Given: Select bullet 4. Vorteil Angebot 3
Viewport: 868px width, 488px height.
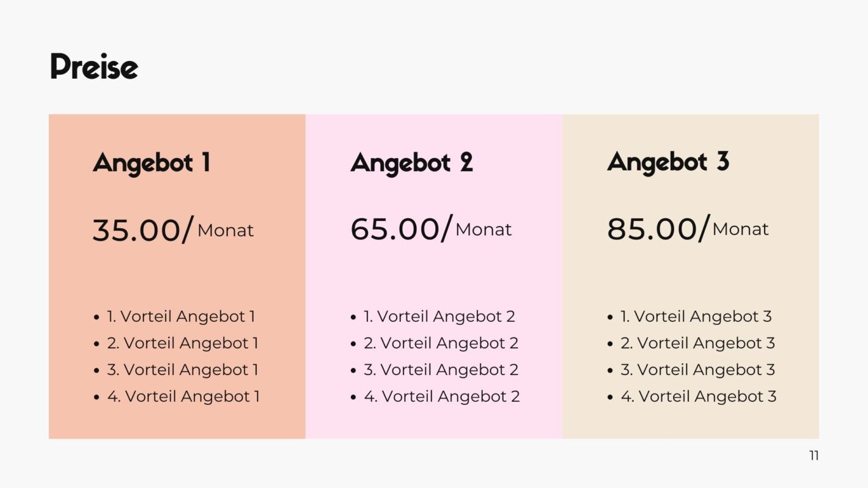Looking at the screenshot, I should (x=699, y=396).
